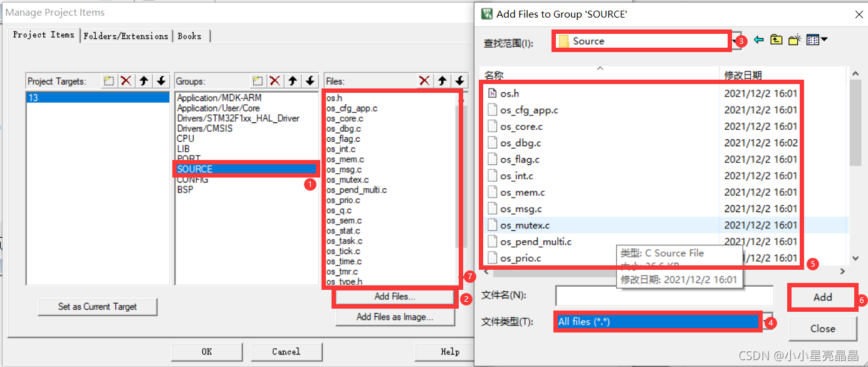
Task: Click the os_dbg.c file icon in dialog
Action: click(x=492, y=143)
